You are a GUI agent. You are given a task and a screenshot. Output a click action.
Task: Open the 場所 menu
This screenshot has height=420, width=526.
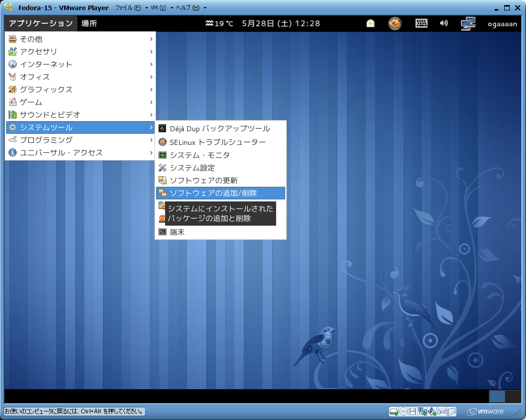89,24
